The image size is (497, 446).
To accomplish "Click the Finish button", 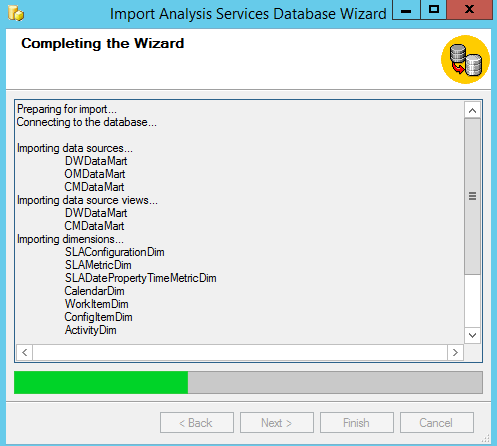I will point(357,423).
